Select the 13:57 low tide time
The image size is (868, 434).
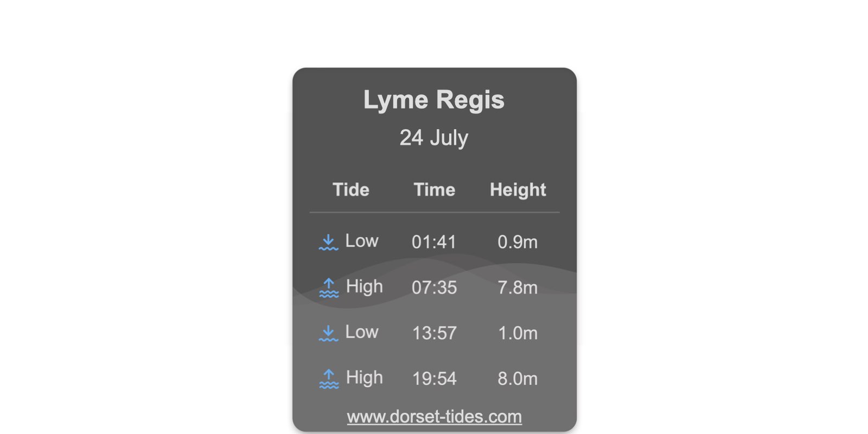(434, 333)
